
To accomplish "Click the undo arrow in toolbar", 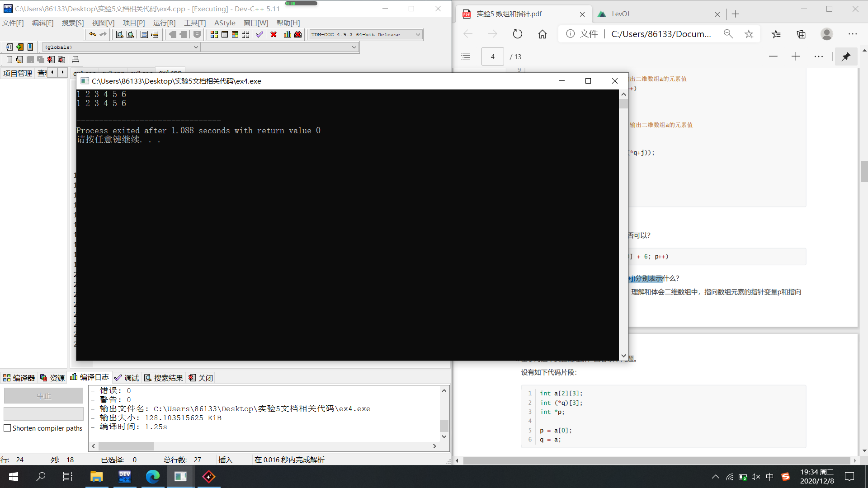I will [93, 34].
